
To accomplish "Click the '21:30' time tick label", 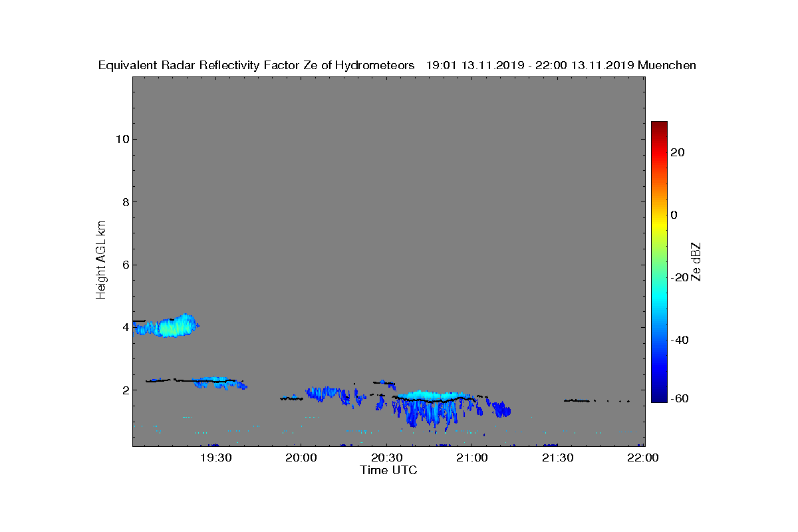I will click(557, 458).
